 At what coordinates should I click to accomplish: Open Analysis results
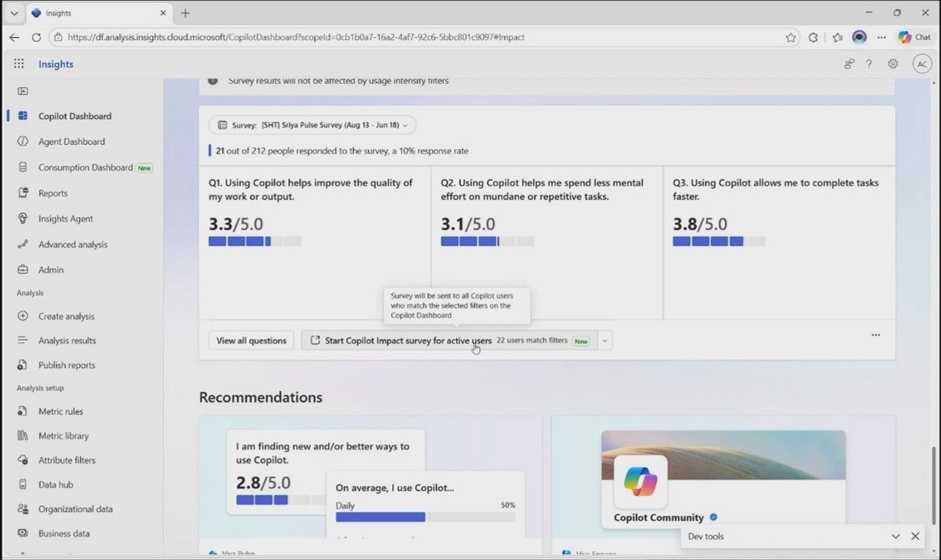tap(67, 340)
